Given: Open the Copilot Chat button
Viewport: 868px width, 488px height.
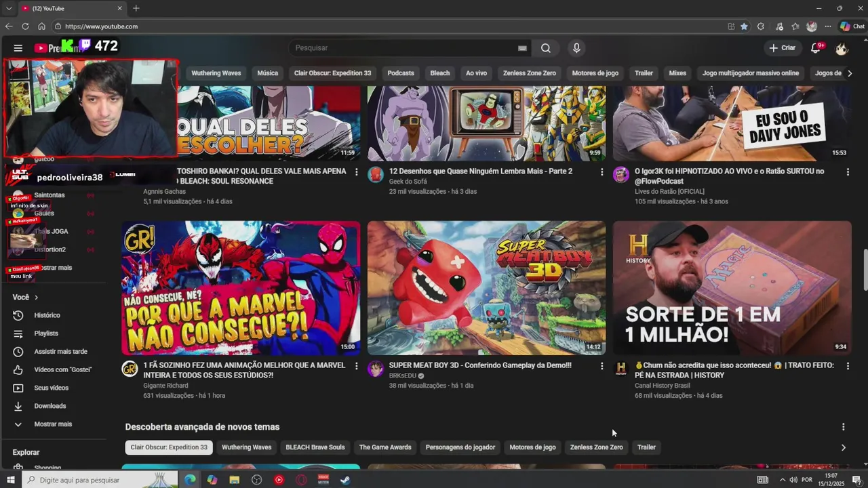Looking at the screenshot, I should point(852,26).
